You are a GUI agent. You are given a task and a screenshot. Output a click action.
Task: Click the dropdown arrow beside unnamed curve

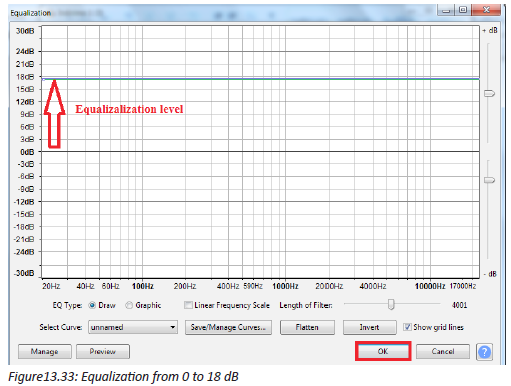(173, 327)
